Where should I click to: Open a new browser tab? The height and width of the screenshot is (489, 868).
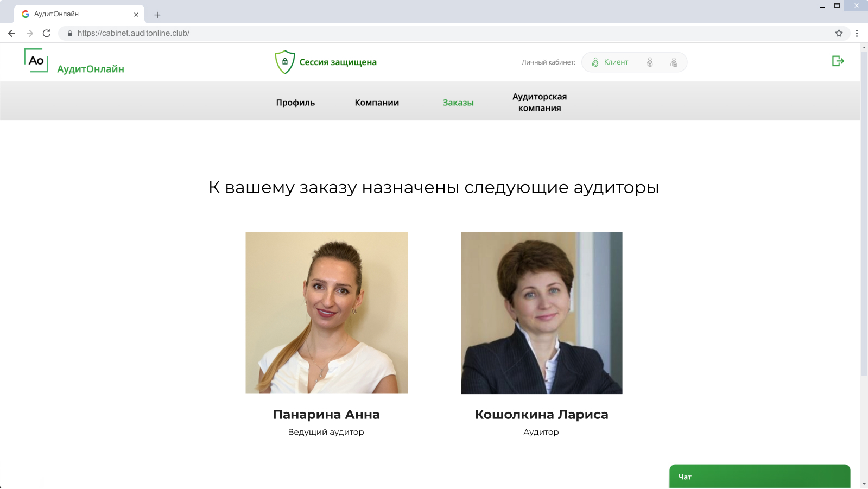157,15
